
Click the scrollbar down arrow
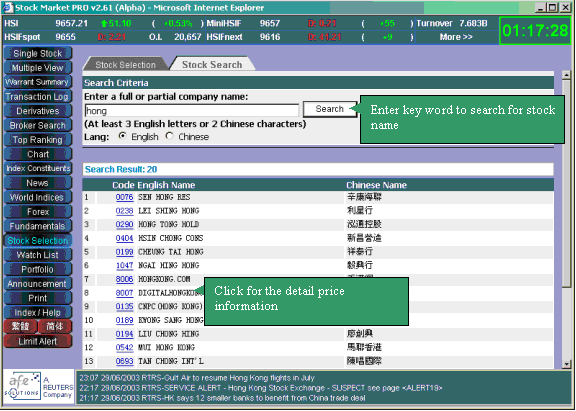coord(566,364)
